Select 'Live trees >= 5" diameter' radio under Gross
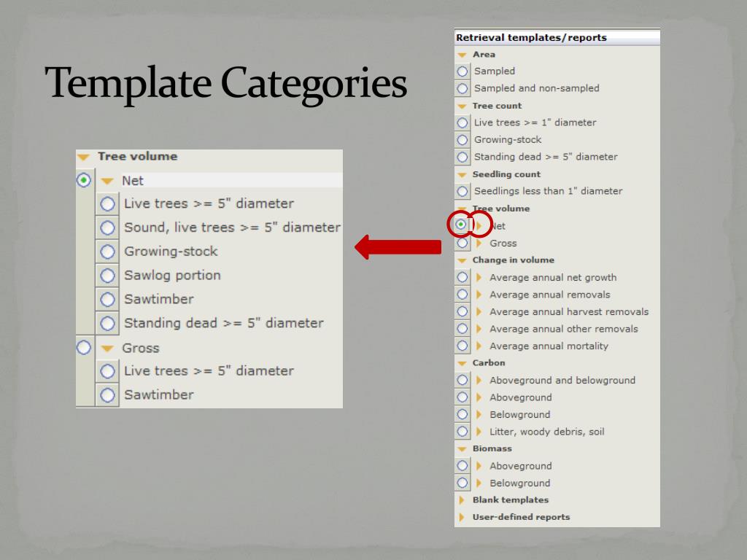The width and height of the screenshot is (747, 560). click(108, 371)
